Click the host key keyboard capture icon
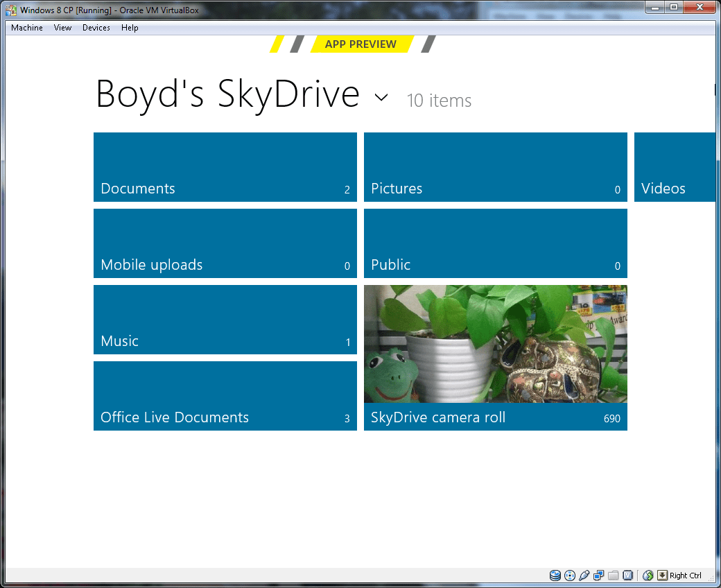 (x=662, y=575)
